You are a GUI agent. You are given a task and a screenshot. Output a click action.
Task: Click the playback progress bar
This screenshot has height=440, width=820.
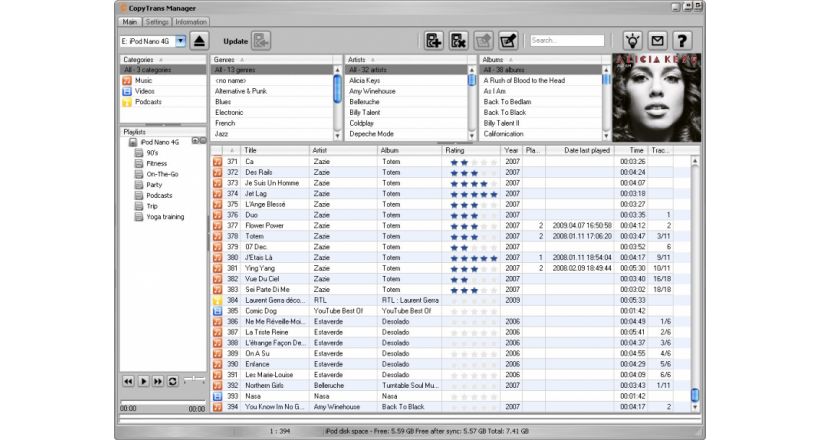point(163,402)
